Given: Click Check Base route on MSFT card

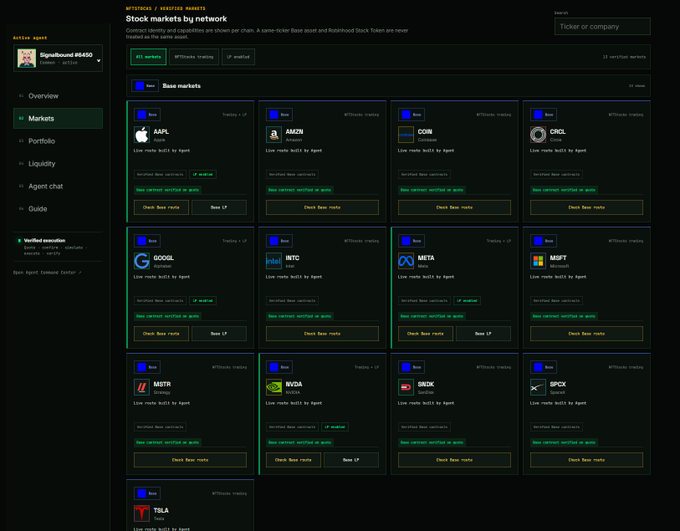Looking at the screenshot, I should click(586, 334).
